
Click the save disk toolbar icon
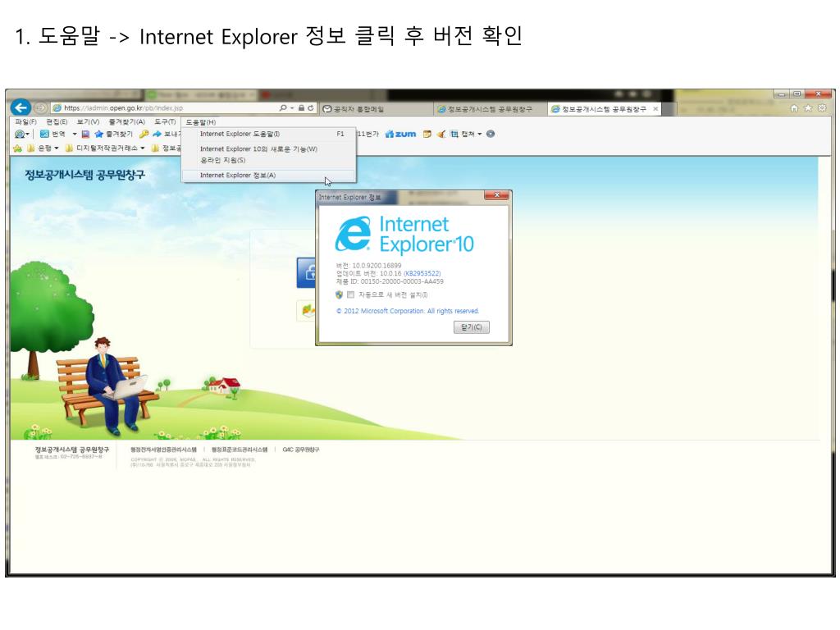[x=85, y=134]
